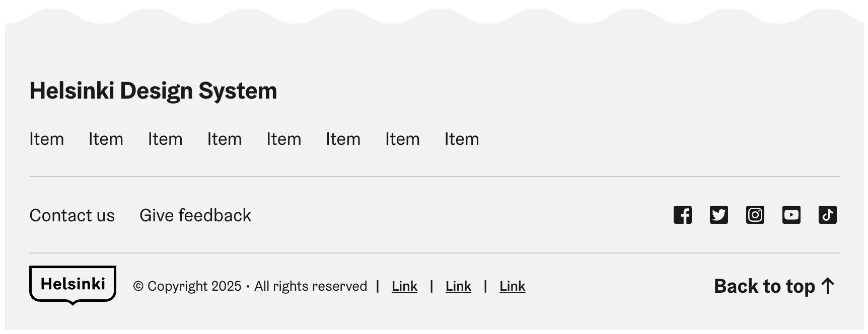Click the Back to top link
The image size is (868, 334).
click(764, 286)
